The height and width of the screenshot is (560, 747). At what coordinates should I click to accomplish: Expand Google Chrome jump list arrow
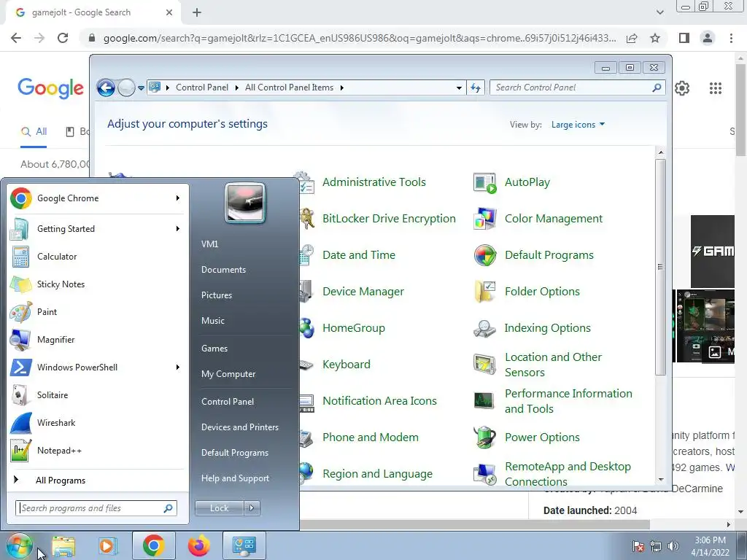pos(178,198)
